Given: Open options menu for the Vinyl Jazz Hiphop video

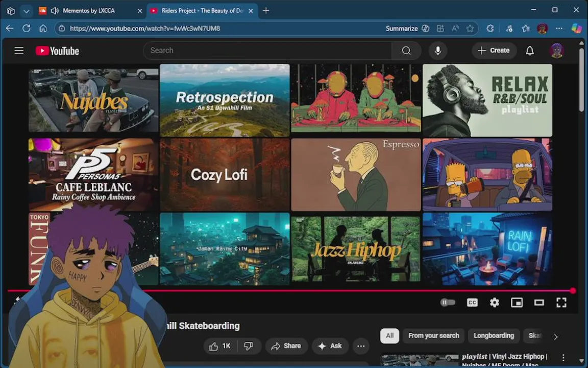Looking at the screenshot, I should (x=563, y=357).
